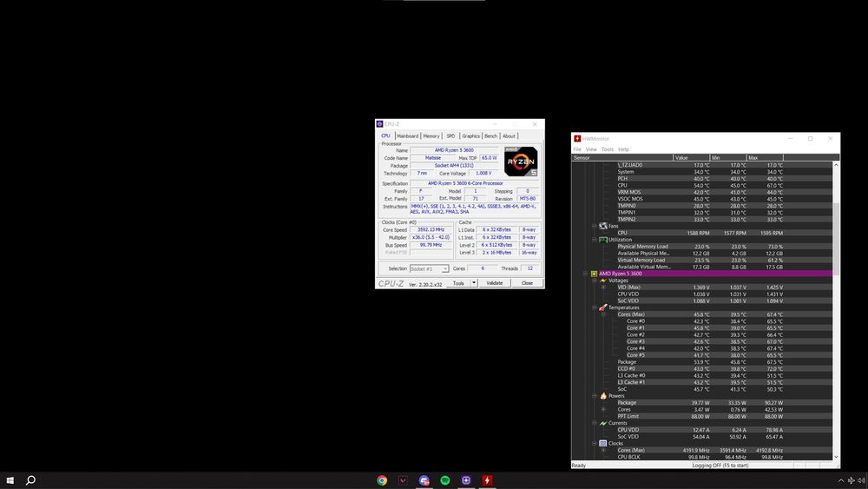Click HWMonitor vertical scrollbar thumb

point(836,238)
